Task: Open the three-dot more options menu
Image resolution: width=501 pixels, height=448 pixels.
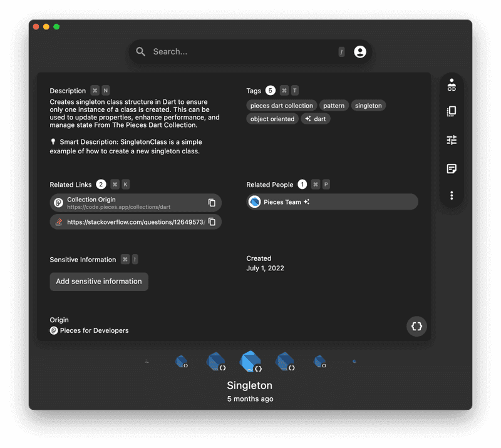Action: (451, 195)
